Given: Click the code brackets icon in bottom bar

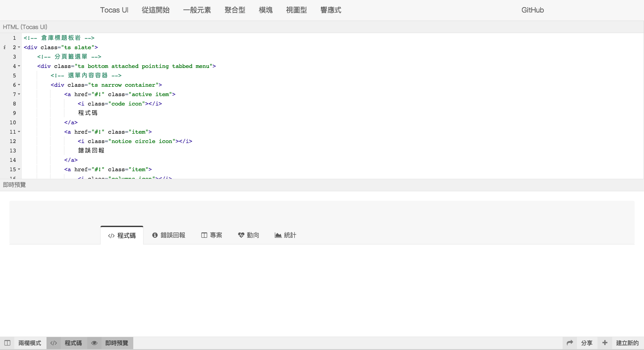Looking at the screenshot, I should pos(53,343).
